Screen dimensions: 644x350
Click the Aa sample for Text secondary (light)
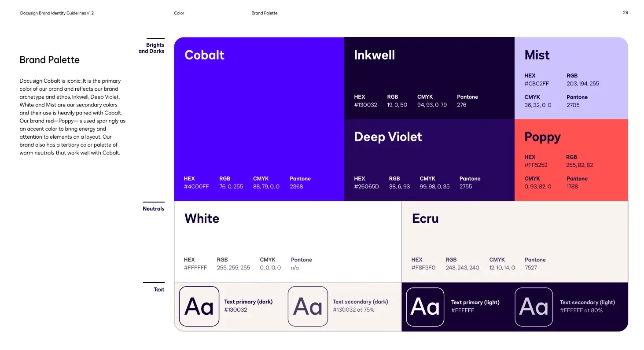coord(534,307)
